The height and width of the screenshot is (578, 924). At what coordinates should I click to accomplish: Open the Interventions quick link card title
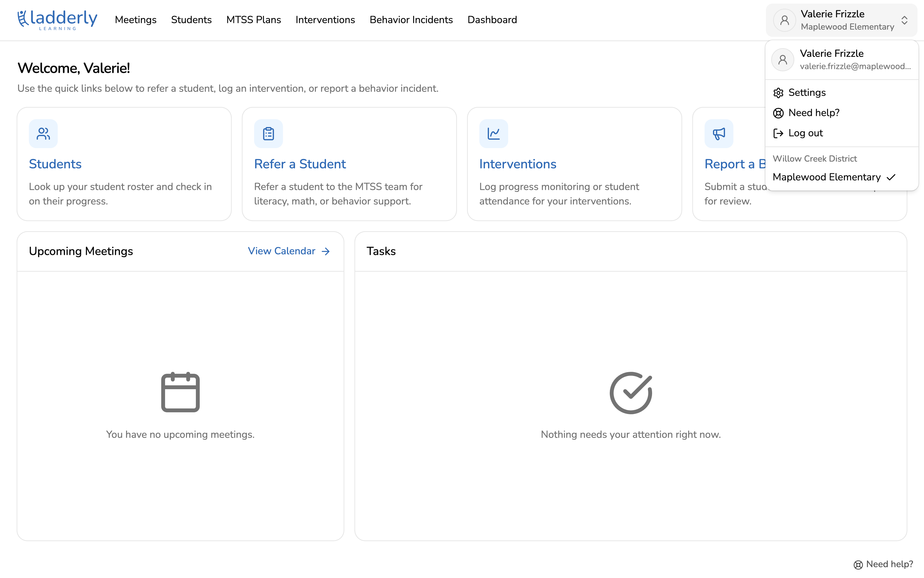point(518,164)
